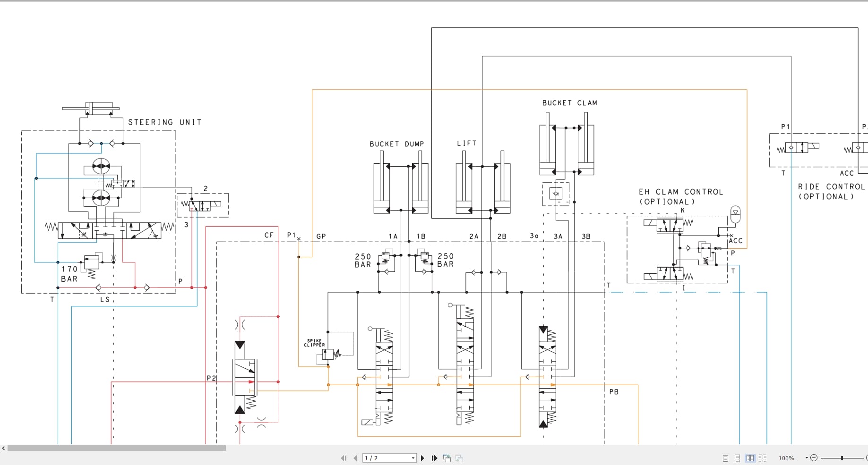
Task: Advance to the next page
Action: click(423, 458)
